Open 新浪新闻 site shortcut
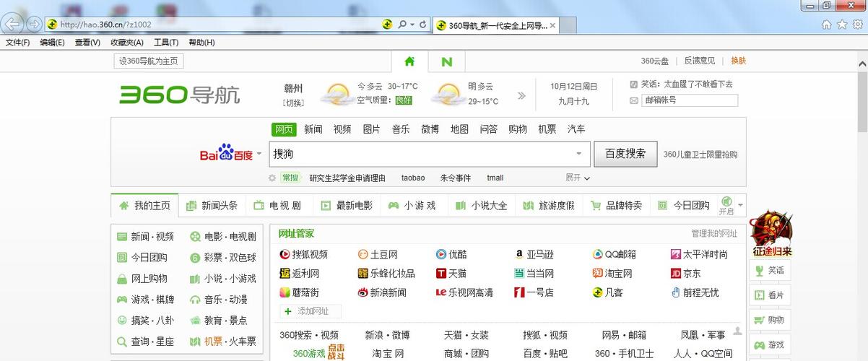 coord(382,292)
